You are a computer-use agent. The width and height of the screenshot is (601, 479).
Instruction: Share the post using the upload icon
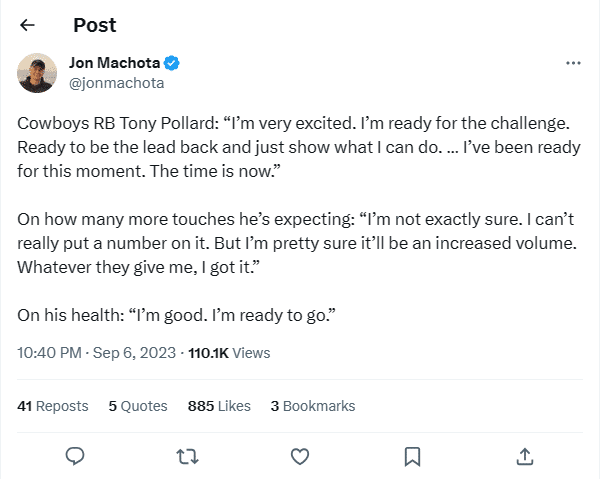(524, 455)
